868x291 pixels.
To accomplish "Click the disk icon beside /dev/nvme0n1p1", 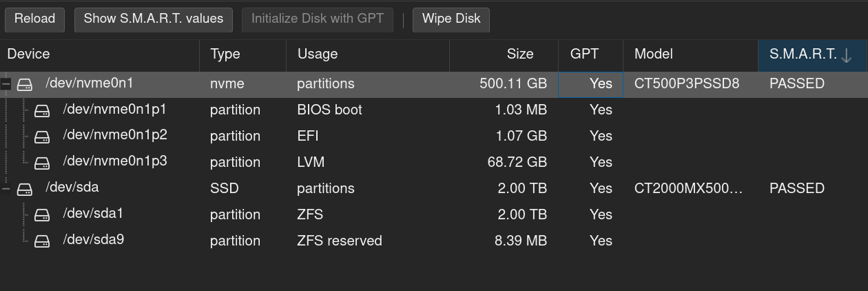I will tap(42, 110).
